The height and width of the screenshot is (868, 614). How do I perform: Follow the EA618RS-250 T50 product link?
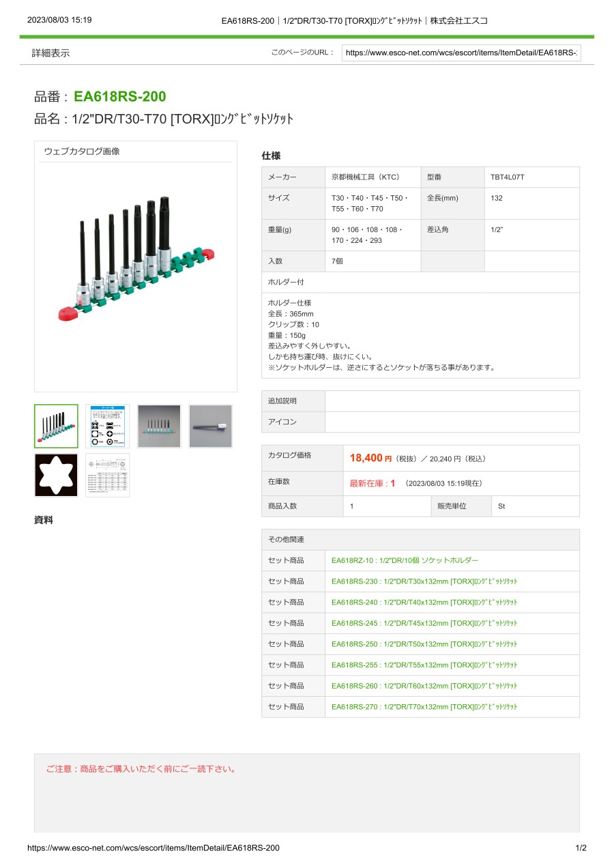[x=424, y=644]
